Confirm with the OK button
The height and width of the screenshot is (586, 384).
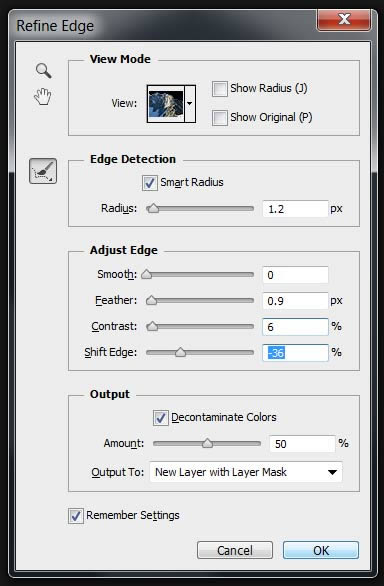(321, 550)
